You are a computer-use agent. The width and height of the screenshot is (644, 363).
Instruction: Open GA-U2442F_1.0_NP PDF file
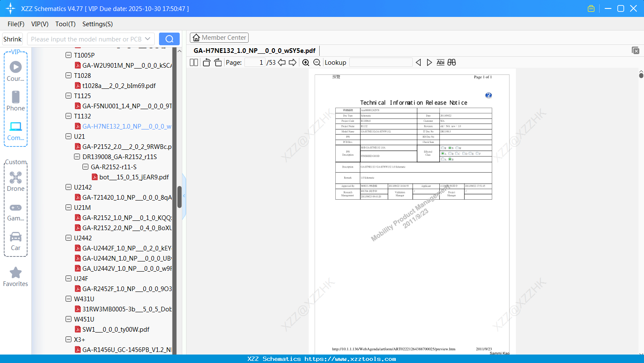pos(127,248)
